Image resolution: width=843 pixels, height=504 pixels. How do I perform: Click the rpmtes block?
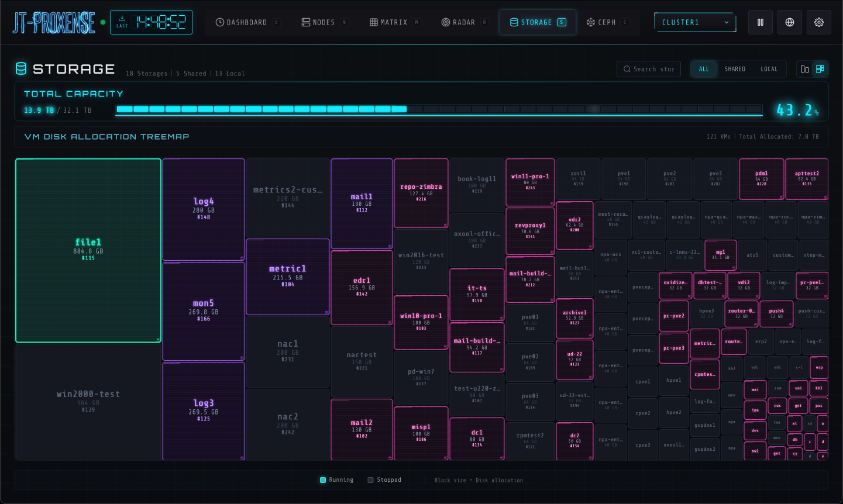pos(705,374)
